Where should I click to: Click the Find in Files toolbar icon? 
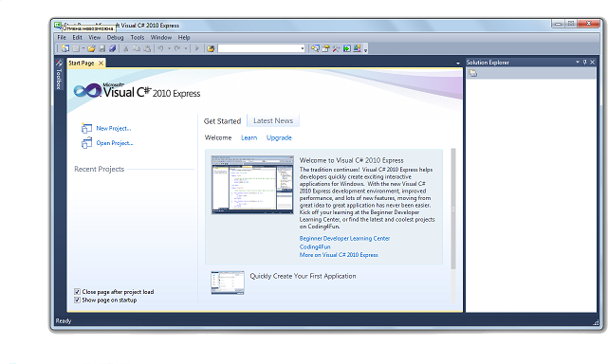(211, 48)
